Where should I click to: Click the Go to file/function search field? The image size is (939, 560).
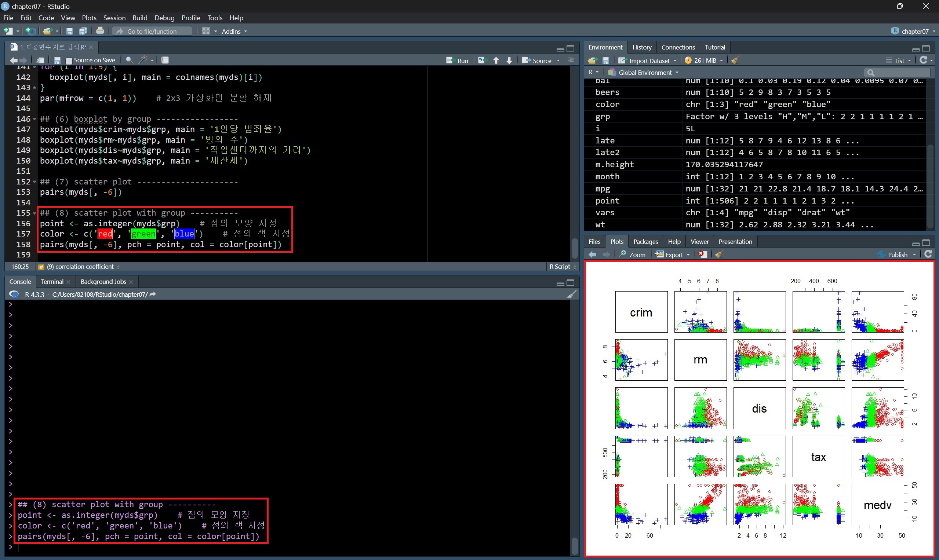point(152,31)
